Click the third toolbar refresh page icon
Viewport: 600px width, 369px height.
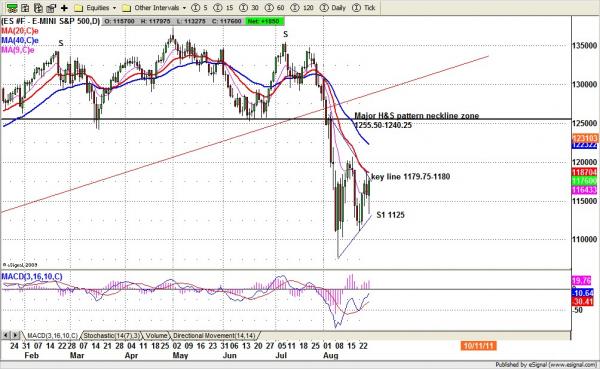pos(38,8)
